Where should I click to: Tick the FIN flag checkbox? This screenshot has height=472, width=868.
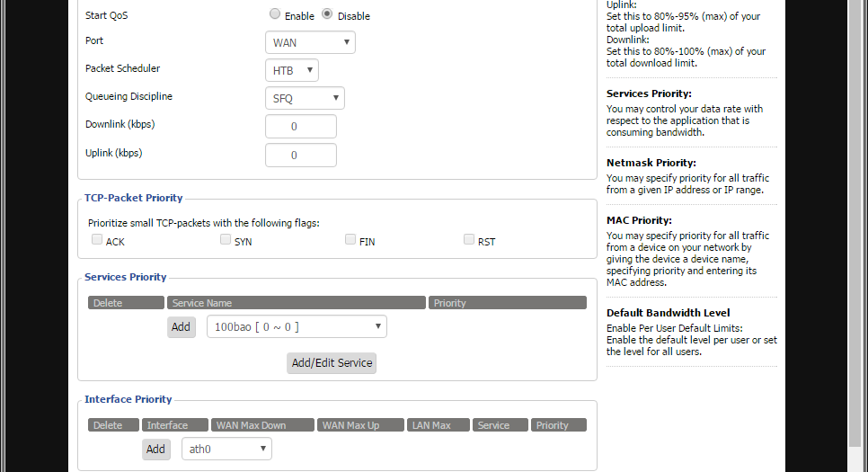pyautogui.click(x=350, y=240)
